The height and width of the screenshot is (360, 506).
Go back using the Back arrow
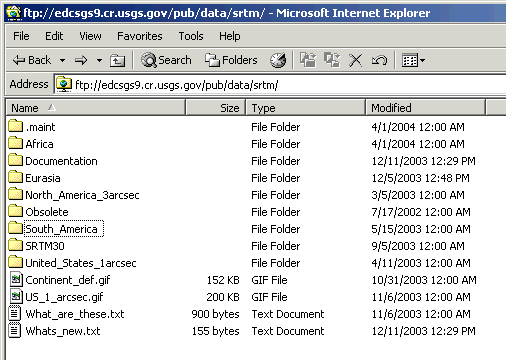pos(32,60)
